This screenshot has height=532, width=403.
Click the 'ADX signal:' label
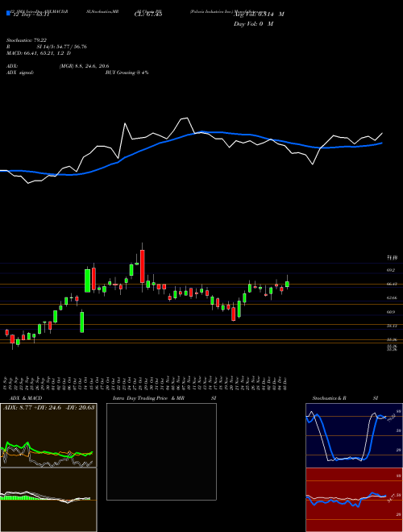pos(20,73)
